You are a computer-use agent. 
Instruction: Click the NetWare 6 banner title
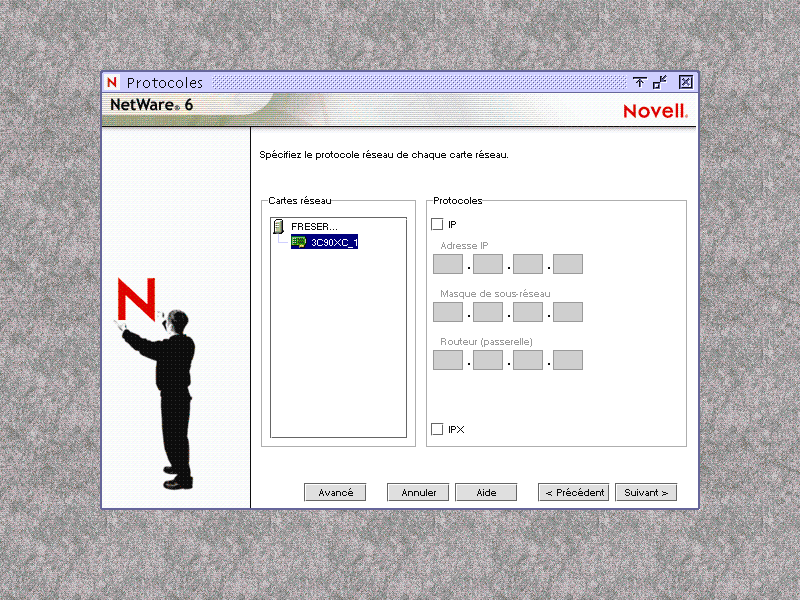(152, 105)
